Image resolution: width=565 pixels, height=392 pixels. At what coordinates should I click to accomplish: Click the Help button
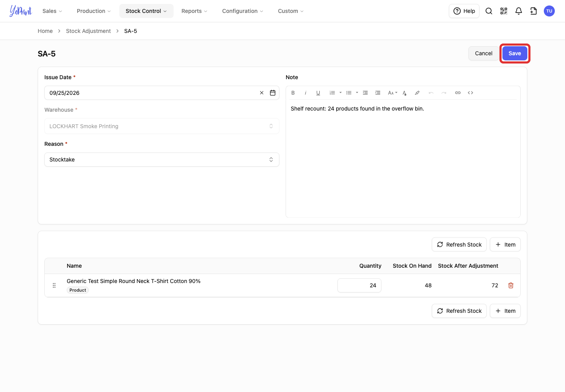pyautogui.click(x=464, y=11)
